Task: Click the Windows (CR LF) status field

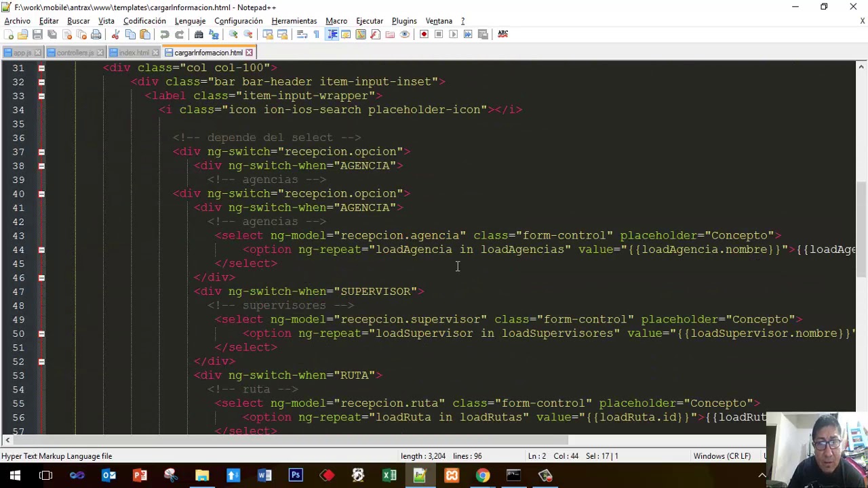Action: [x=722, y=456]
